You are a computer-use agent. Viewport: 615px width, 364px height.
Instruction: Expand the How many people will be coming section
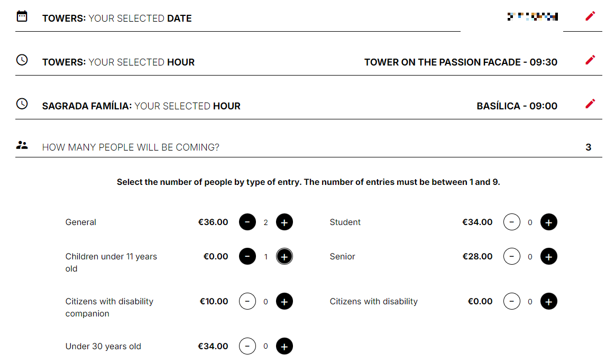131,147
